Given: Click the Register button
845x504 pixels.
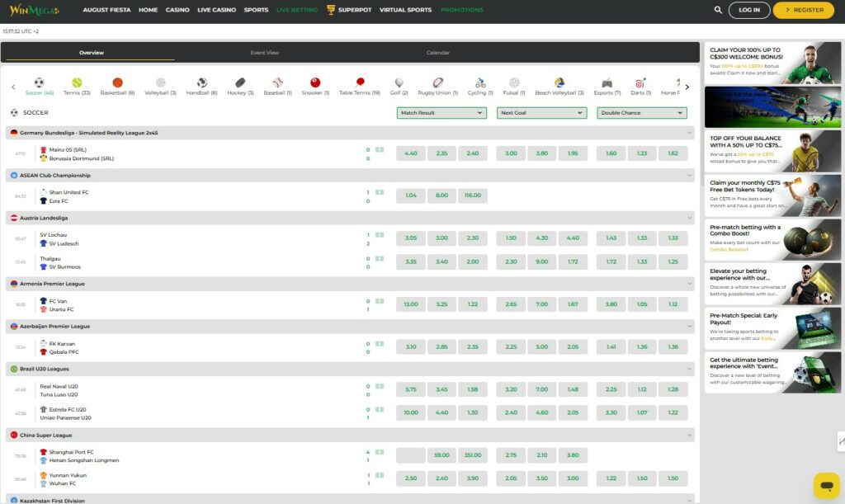Looking at the screenshot, I should [x=804, y=10].
